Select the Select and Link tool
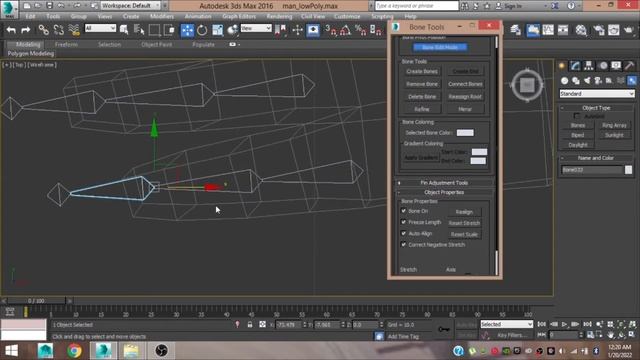640x360 pixels. [x=43, y=30]
